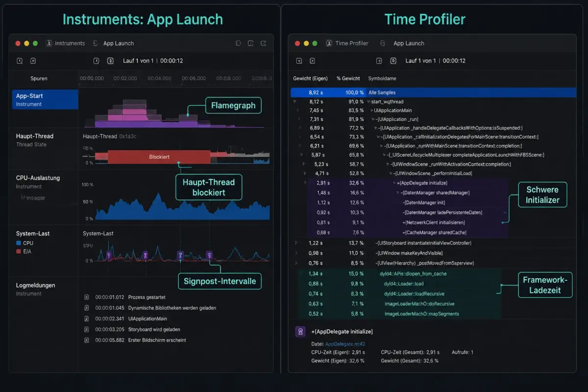
Task: Click the Storyboard wird geladen log message
Action: pyautogui.click(x=154, y=329)
